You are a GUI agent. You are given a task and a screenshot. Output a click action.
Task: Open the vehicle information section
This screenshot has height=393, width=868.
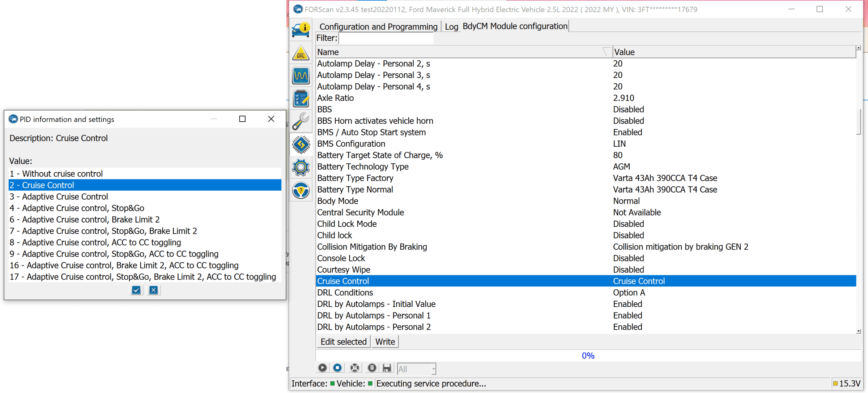(x=301, y=30)
